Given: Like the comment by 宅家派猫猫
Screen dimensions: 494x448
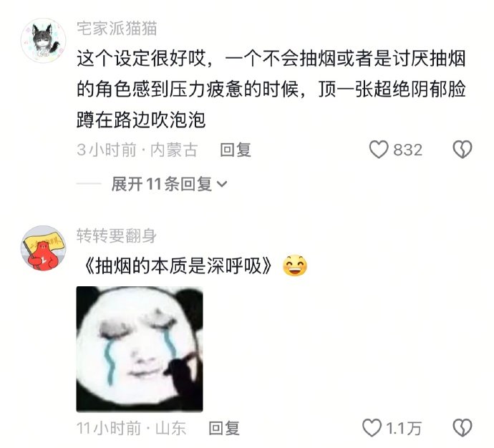Looking at the screenshot, I should [x=379, y=150].
